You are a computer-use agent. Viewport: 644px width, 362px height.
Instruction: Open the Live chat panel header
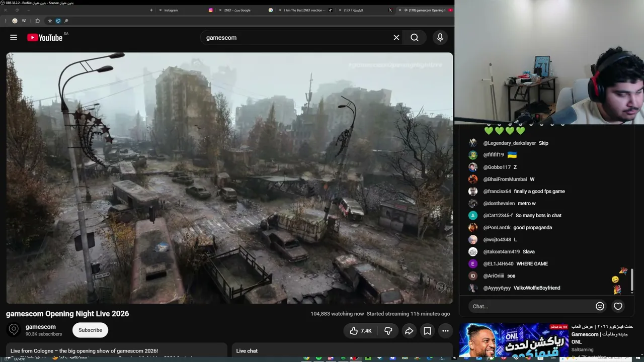342,351
